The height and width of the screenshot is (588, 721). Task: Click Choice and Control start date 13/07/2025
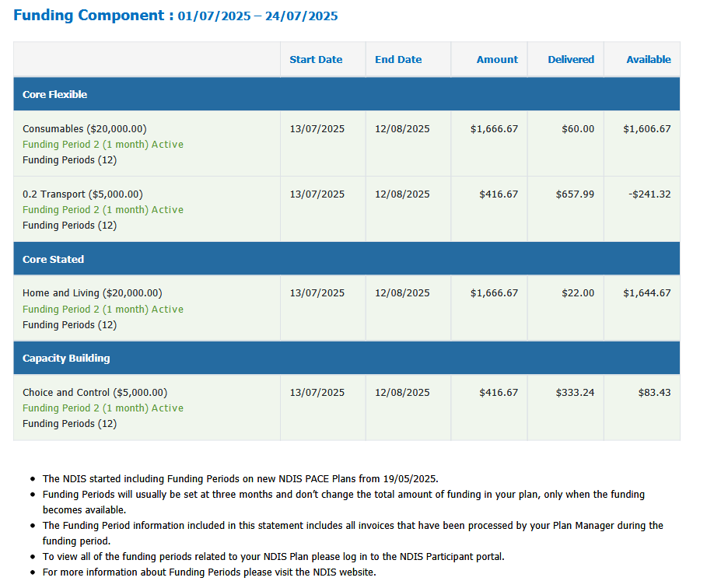tap(317, 392)
